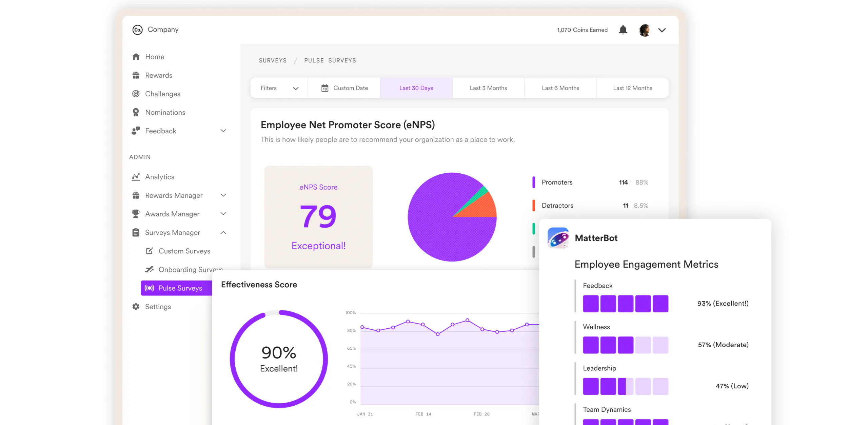Click the Analytics chart icon
The height and width of the screenshot is (425, 868).
136,177
